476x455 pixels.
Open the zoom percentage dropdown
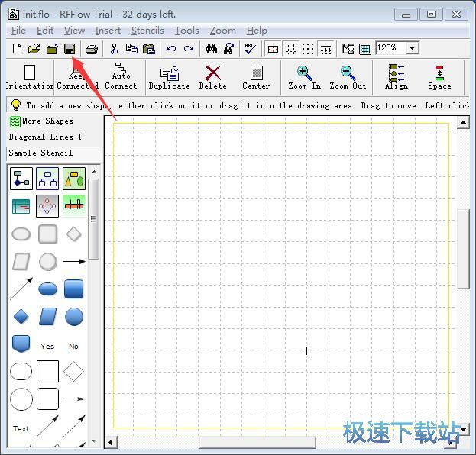click(x=413, y=48)
